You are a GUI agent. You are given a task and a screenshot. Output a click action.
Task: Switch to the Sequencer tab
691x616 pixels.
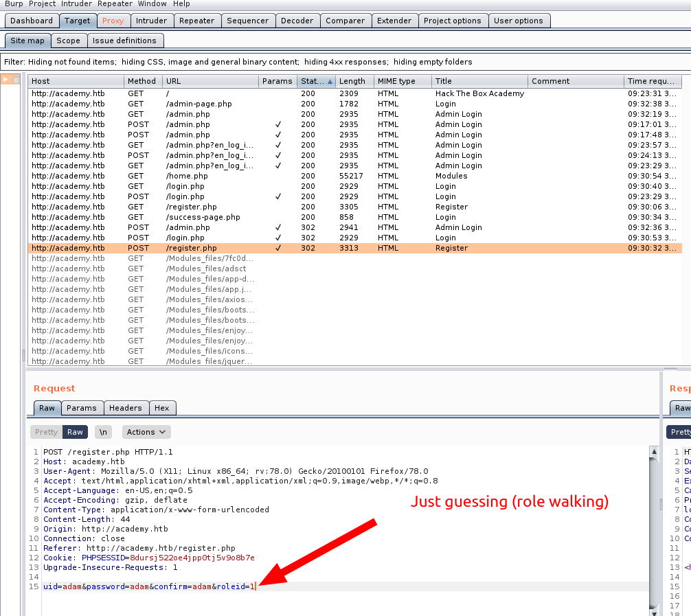coord(248,20)
